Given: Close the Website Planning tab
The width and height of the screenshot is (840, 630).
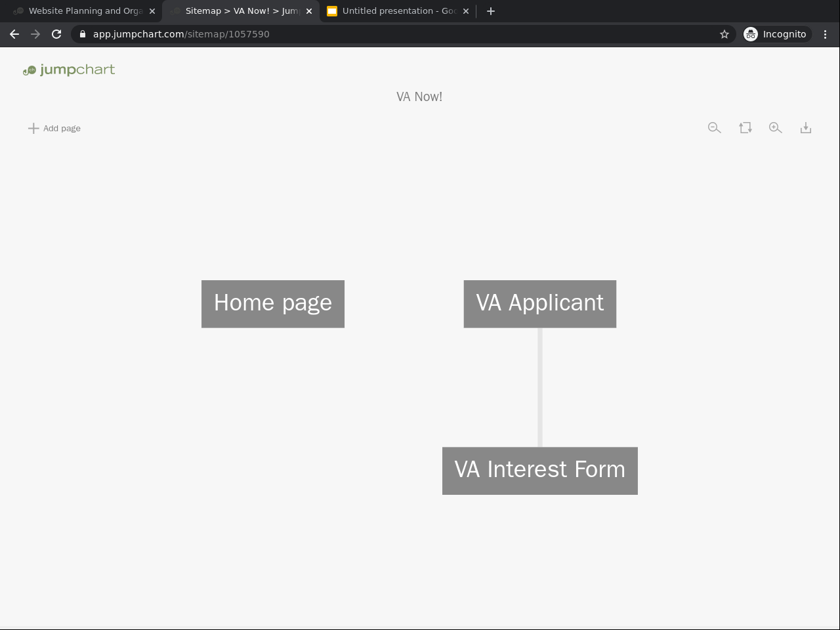Looking at the screenshot, I should tap(152, 11).
